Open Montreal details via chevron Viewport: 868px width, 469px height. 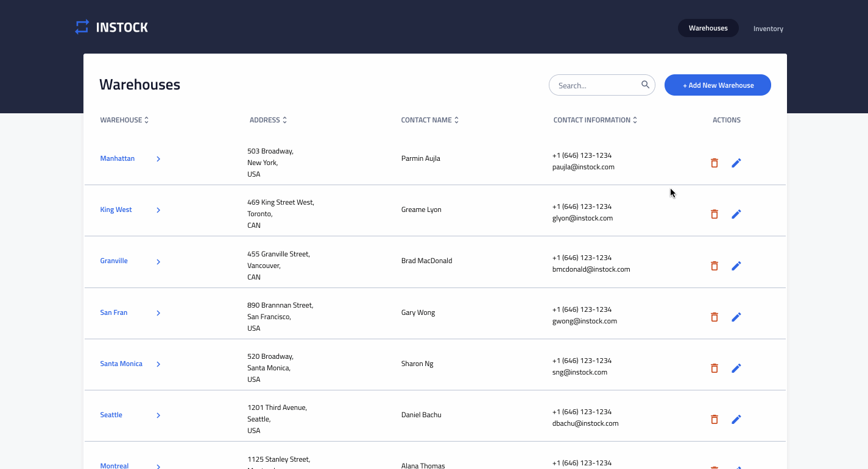[158, 467]
